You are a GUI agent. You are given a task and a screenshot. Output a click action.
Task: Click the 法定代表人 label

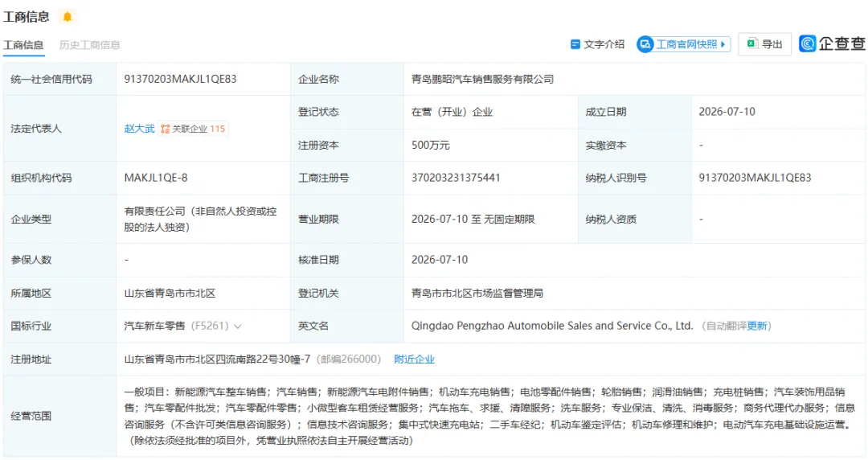tap(36, 129)
